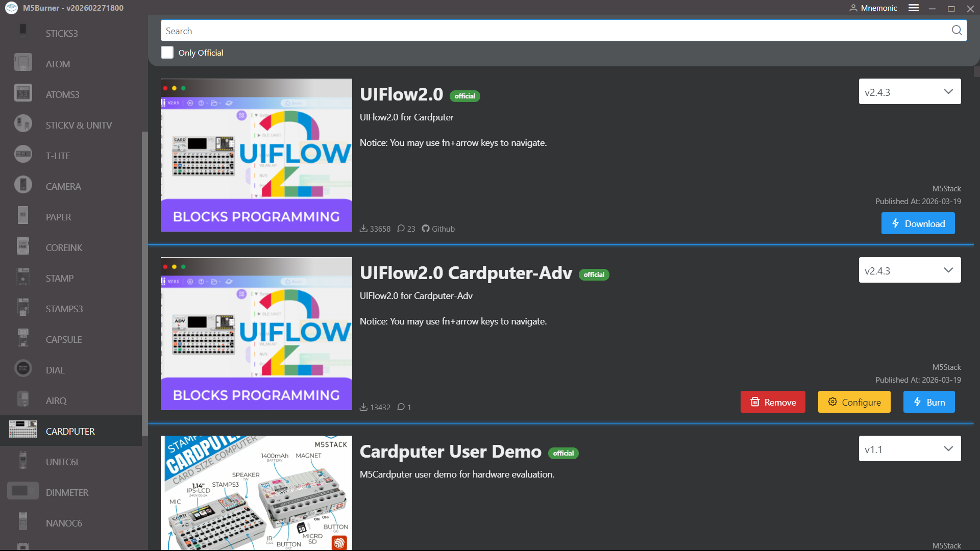
Task: Click the comments icon on UIFlow2.0 Cardputer-Adv
Action: tap(401, 407)
